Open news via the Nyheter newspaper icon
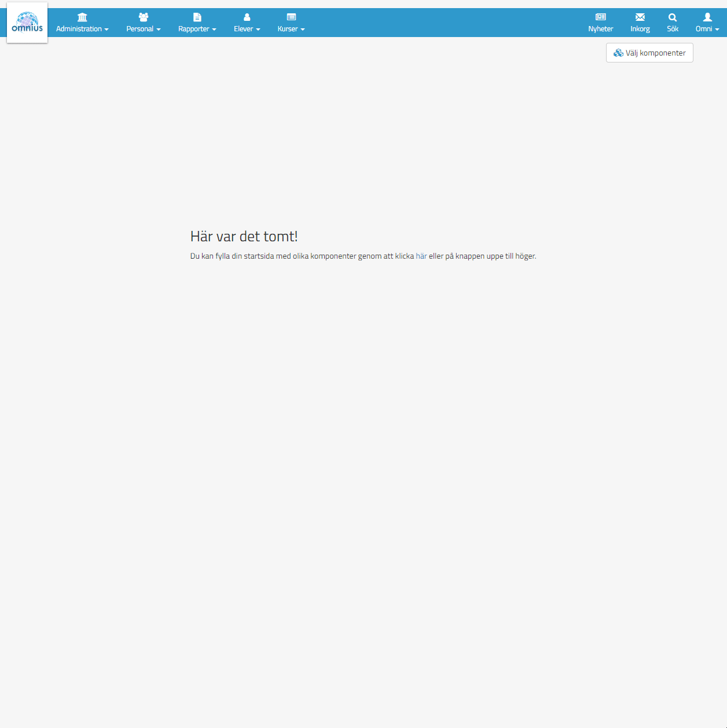The width and height of the screenshot is (727, 728). [x=601, y=17]
